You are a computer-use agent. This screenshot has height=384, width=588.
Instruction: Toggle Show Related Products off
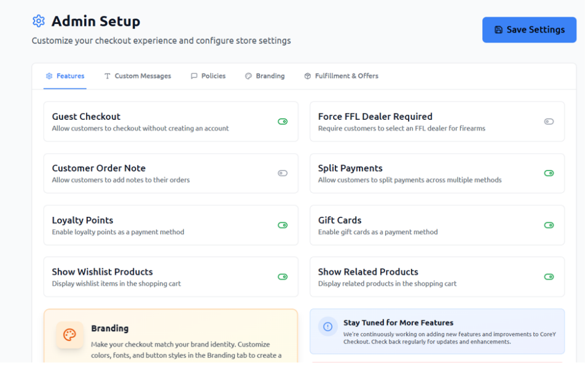(x=549, y=276)
